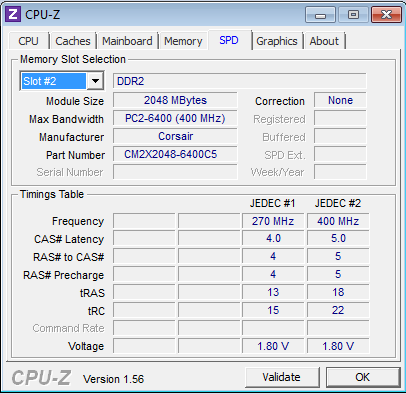The image size is (406, 394).
Task: Click the tRC value 22
Action: click(338, 310)
